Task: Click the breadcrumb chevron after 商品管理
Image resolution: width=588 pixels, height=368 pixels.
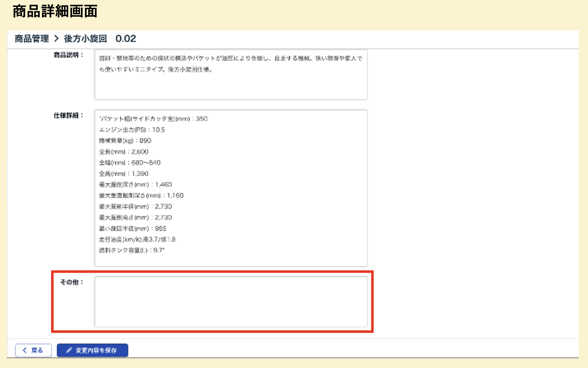Action: (x=56, y=39)
